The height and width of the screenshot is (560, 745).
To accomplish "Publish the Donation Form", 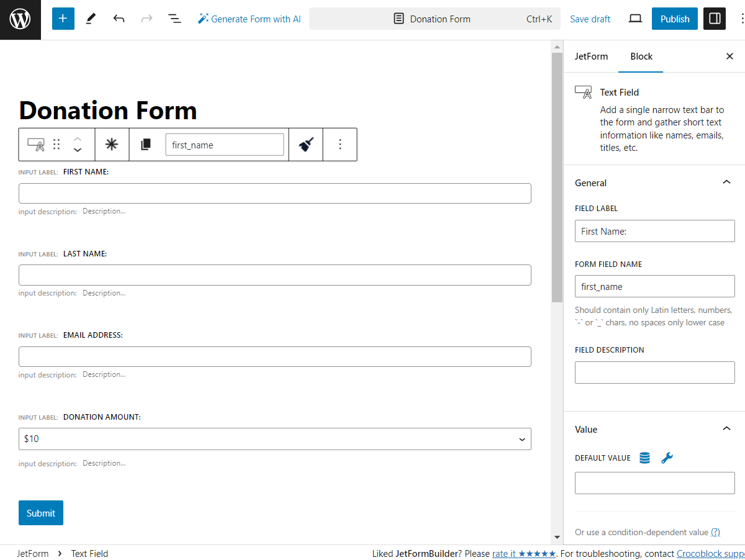I will [674, 19].
